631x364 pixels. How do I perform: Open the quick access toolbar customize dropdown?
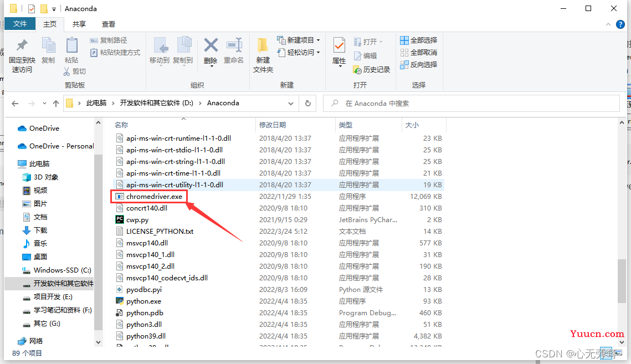pyautogui.click(x=54, y=9)
